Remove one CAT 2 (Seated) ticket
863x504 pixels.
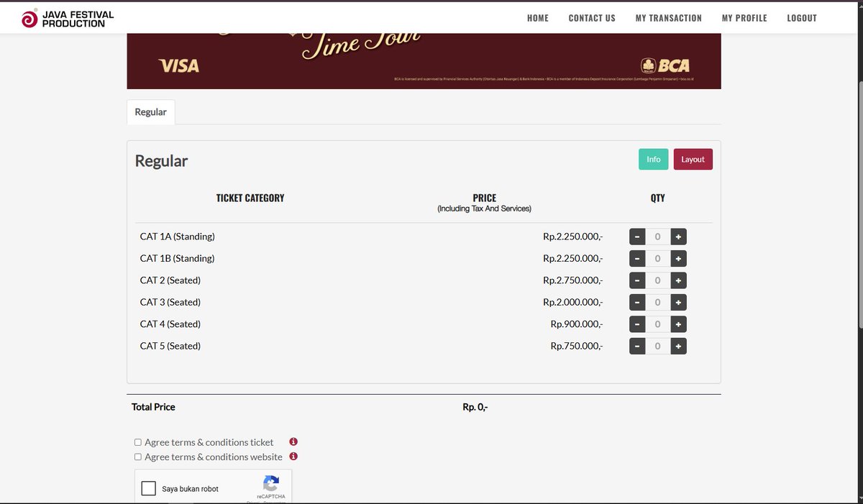[x=637, y=280]
